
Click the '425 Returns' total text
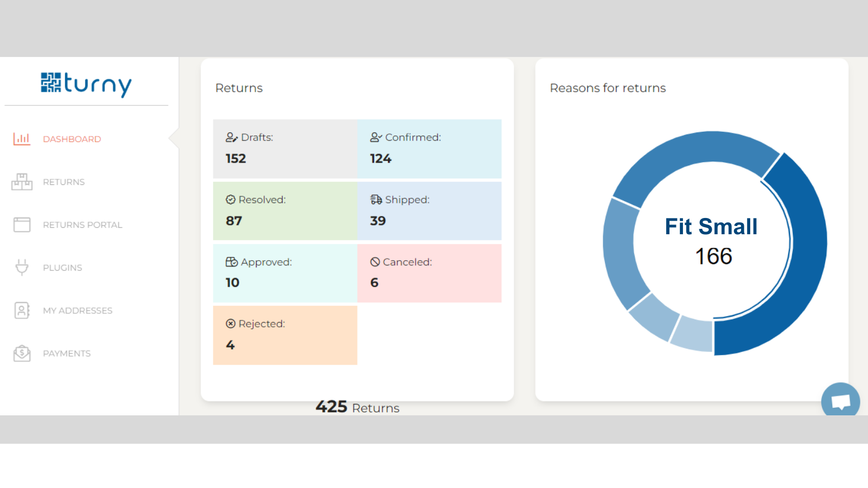coord(358,407)
